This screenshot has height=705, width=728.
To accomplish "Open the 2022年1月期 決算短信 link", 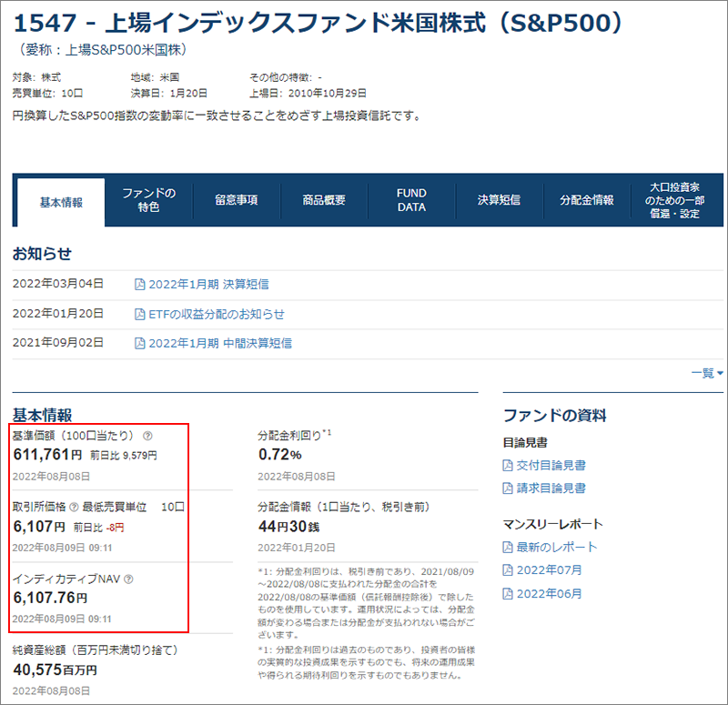I will pos(208,285).
